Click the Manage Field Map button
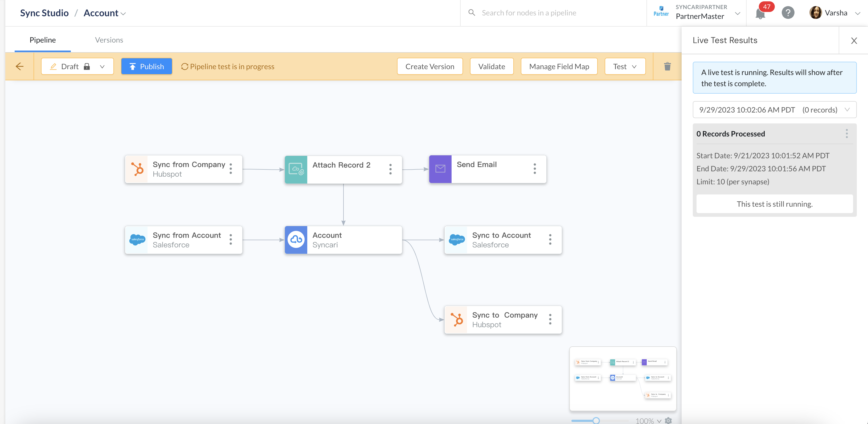The width and height of the screenshot is (868, 424). [x=559, y=66]
